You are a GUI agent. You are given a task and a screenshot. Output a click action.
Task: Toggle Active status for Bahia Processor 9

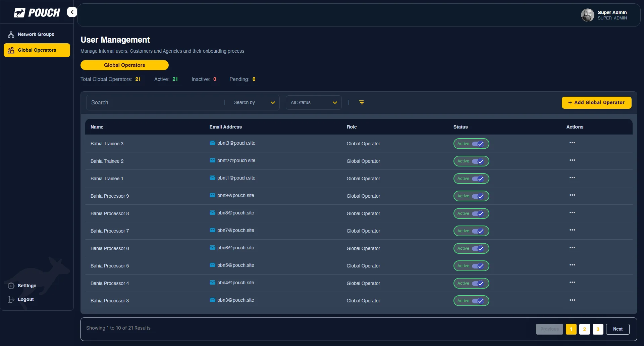click(478, 196)
